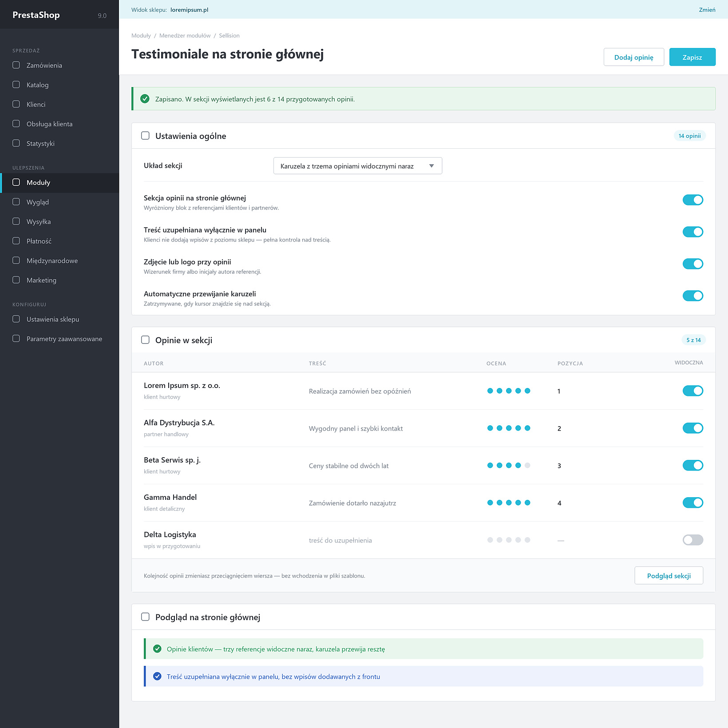728x728 pixels.
Task: Open Moduły breadcrumb link
Action: [x=141, y=36]
